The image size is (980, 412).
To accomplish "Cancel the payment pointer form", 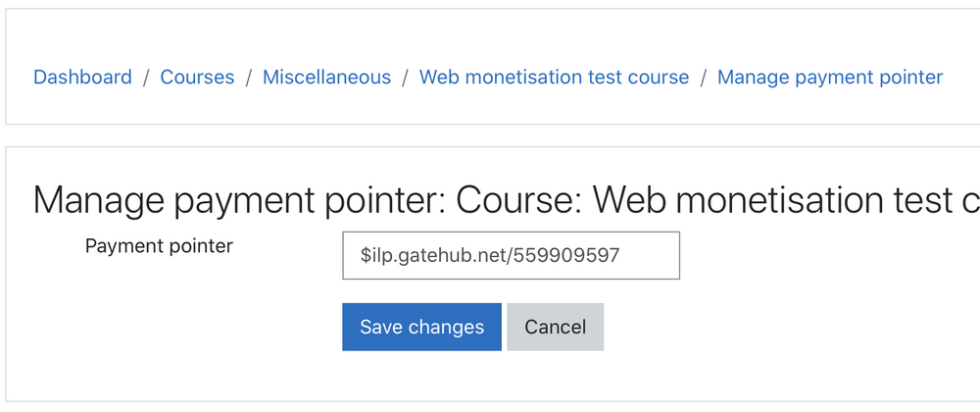I will pyautogui.click(x=555, y=327).
